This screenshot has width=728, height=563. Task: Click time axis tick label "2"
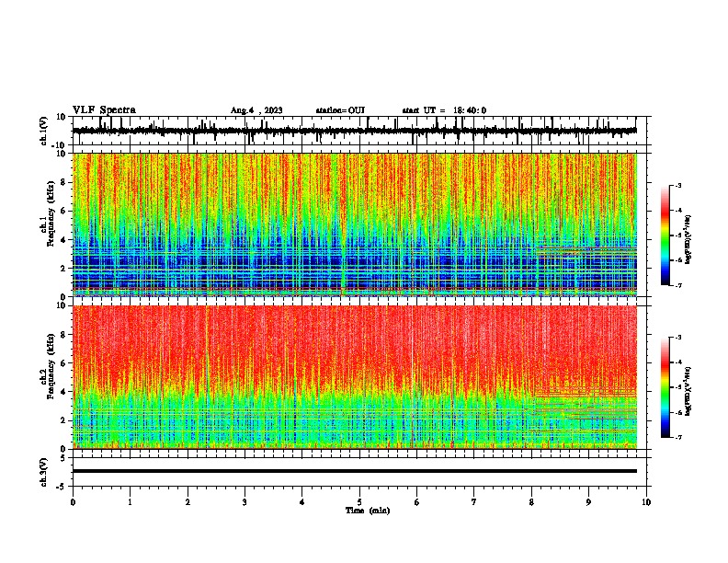pos(188,502)
